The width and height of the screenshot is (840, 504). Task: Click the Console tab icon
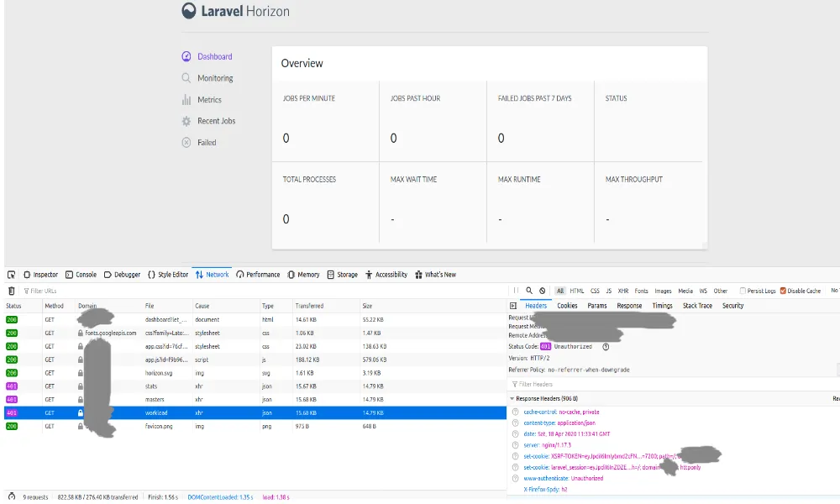tap(69, 275)
